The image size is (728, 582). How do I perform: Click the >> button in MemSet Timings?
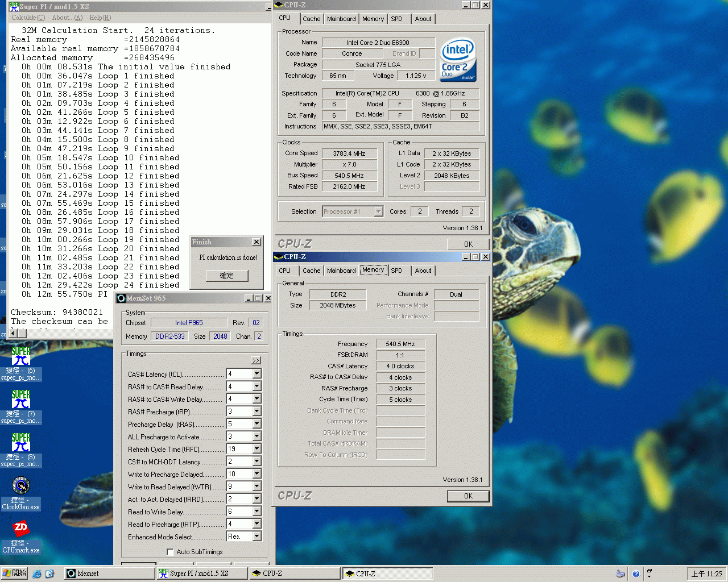click(256, 360)
